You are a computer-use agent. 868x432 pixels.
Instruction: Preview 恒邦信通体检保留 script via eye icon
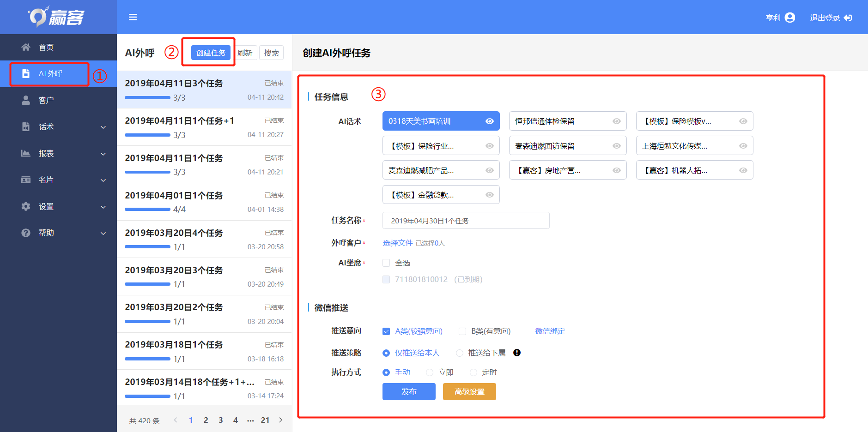click(616, 121)
